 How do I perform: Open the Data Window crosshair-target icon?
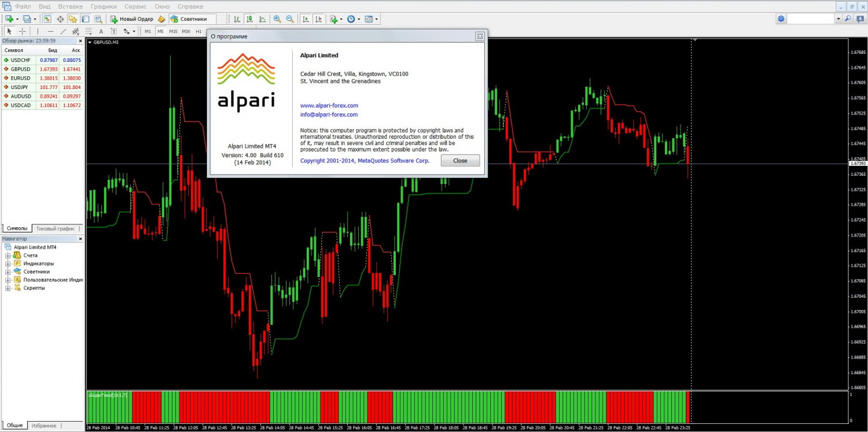(60, 19)
